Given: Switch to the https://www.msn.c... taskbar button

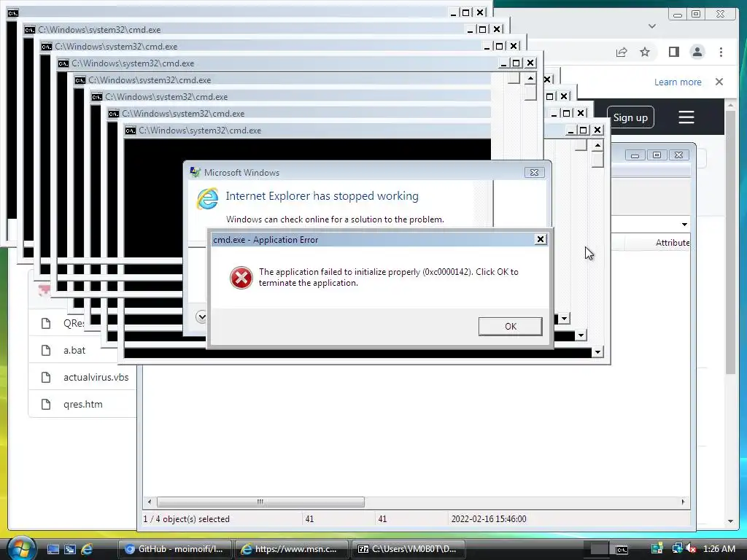Looking at the screenshot, I should (291, 549).
